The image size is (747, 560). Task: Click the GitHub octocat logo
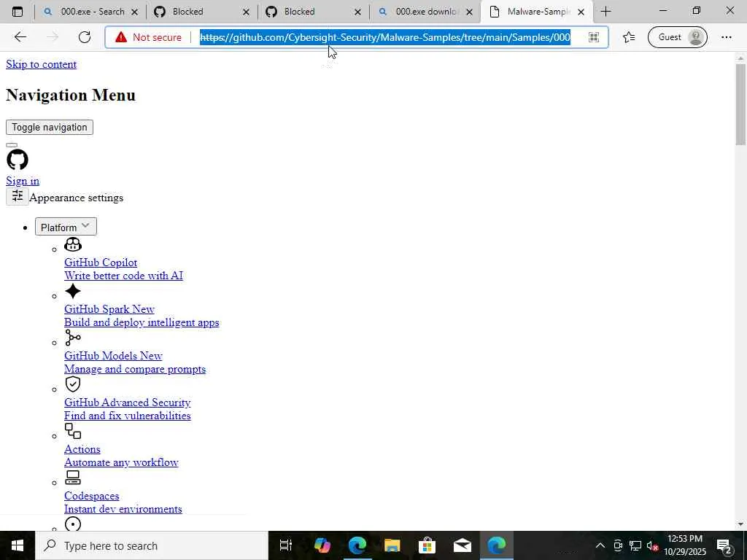click(18, 160)
